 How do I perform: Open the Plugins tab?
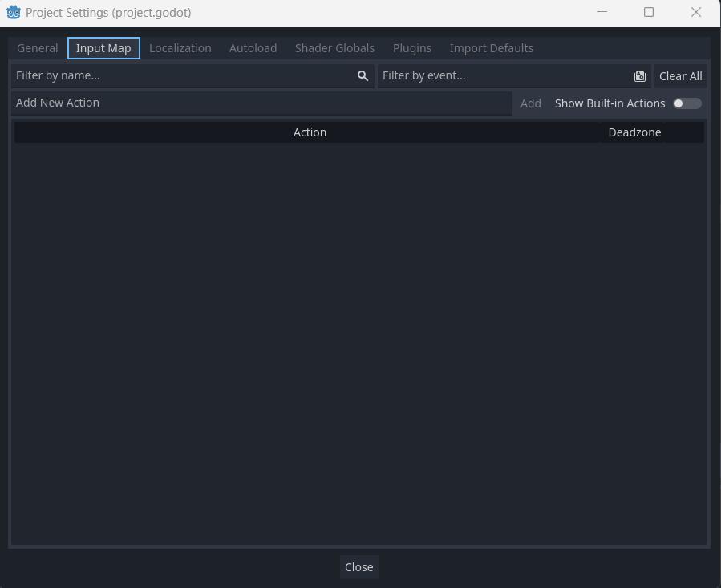tap(412, 48)
